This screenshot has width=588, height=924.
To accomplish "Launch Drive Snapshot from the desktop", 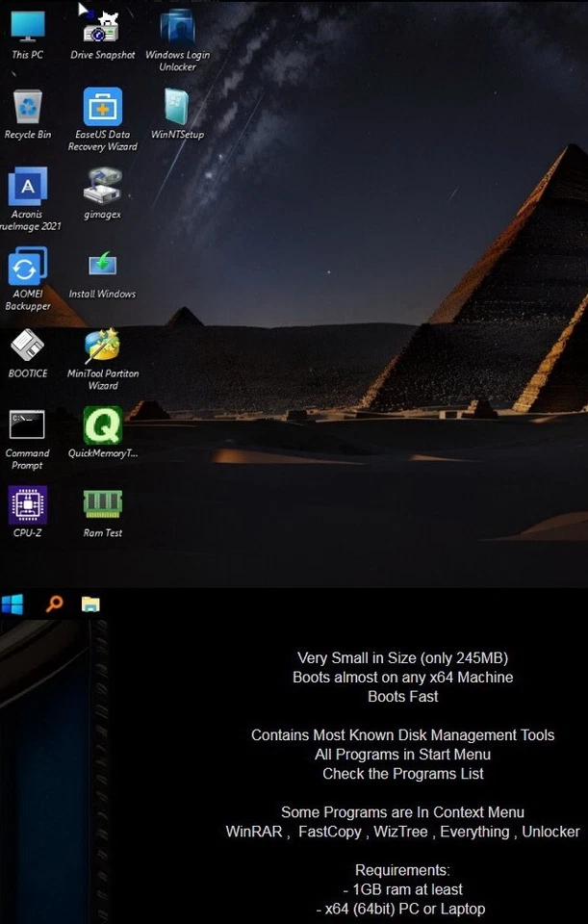I will tap(103, 37).
